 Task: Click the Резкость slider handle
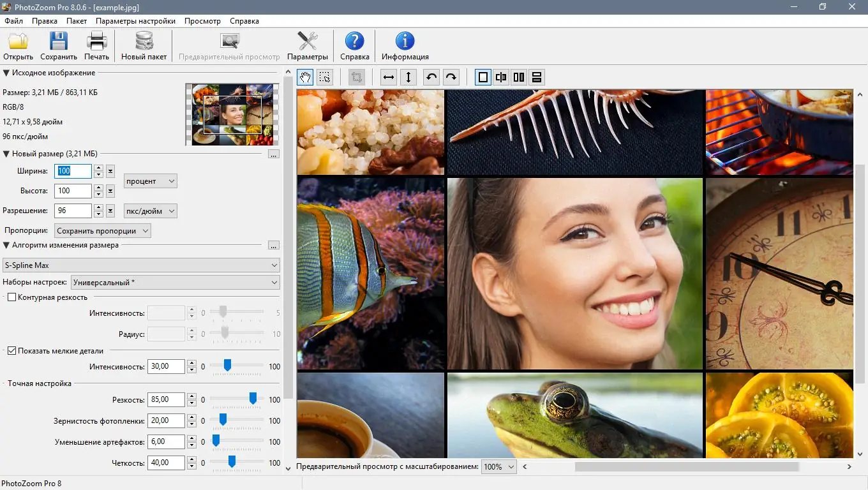253,398
